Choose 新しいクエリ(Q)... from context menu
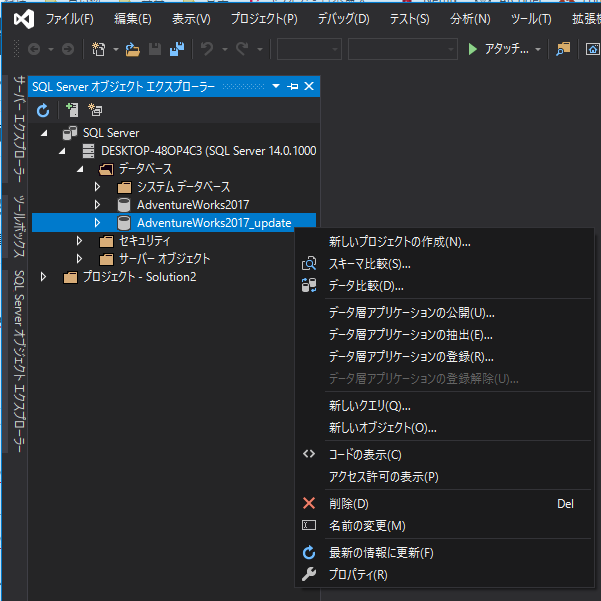Image resolution: width=601 pixels, height=601 pixels. [445, 406]
